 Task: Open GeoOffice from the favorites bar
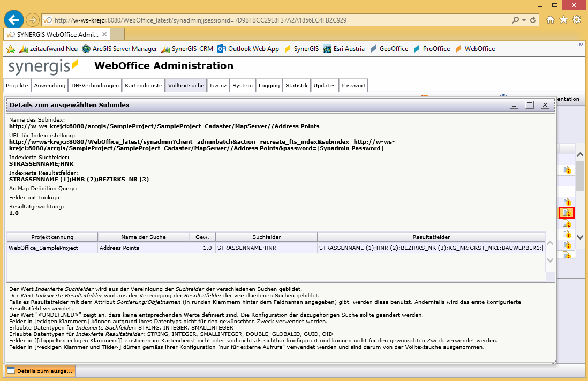point(389,49)
